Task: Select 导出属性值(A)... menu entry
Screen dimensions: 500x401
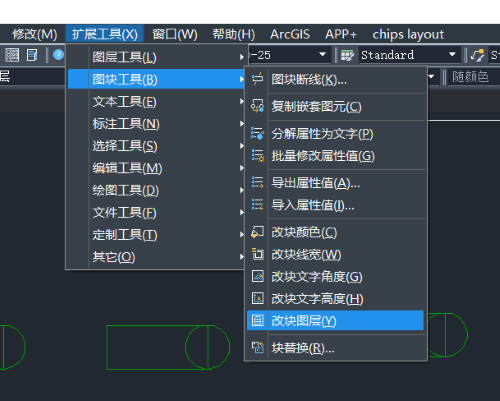Action: [335, 183]
